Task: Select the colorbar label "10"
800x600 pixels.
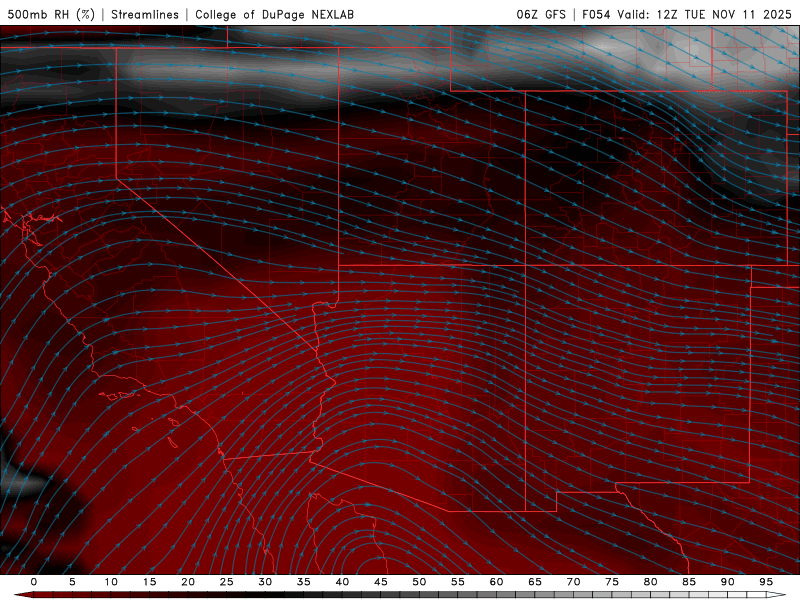Action: pyautogui.click(x=111, y=582)
